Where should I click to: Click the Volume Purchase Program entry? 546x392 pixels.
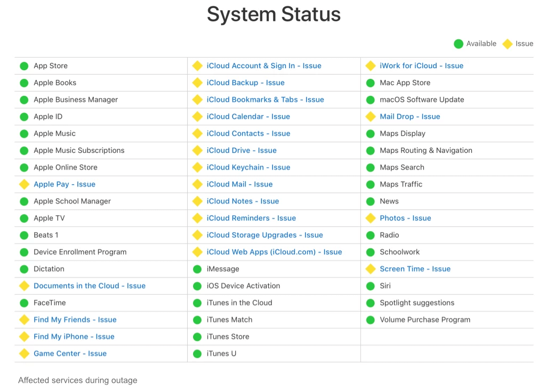[425, 320]
